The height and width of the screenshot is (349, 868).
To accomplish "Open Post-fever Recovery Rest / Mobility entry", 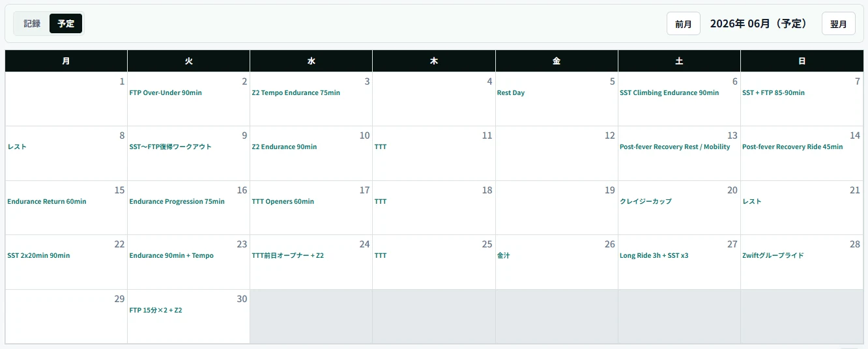I will tap(674, 147).
